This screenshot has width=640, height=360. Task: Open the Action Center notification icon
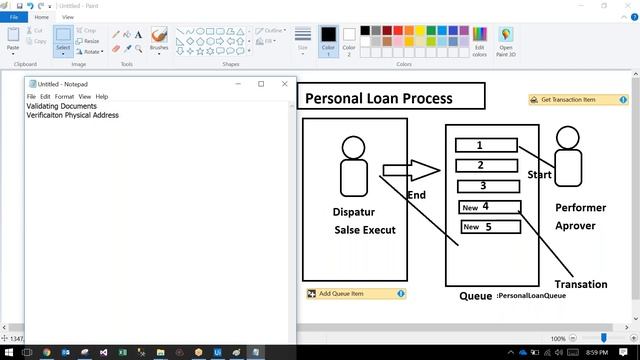pyautogui.click(x=623, y=352)
